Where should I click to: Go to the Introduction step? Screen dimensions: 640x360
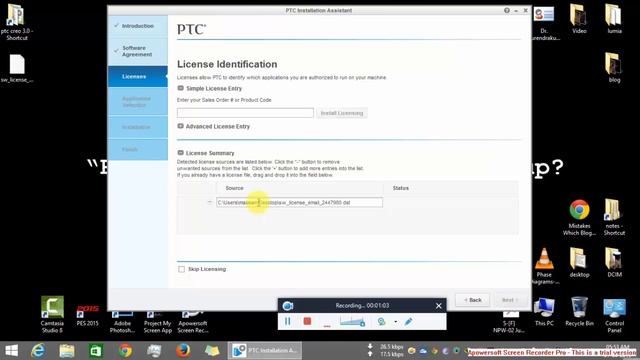click(138, 26)
